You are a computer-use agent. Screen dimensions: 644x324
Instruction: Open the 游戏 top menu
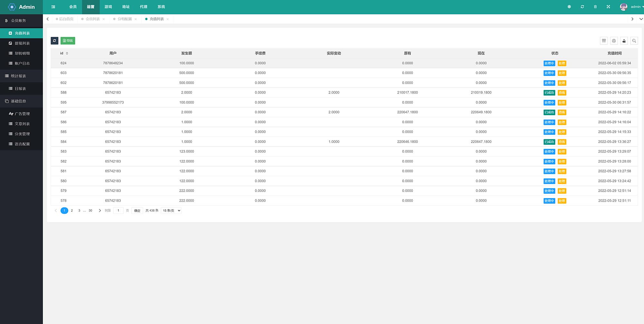point(108,7)
